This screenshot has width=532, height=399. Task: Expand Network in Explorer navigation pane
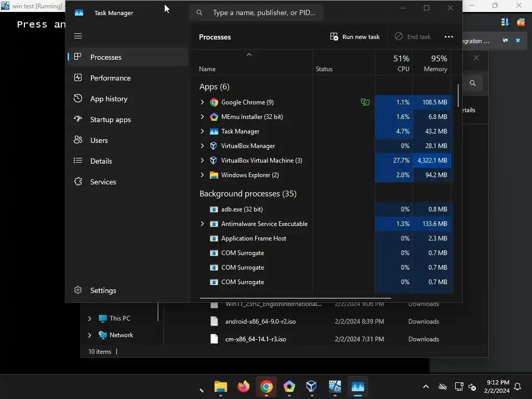click(x=89, y=335)
